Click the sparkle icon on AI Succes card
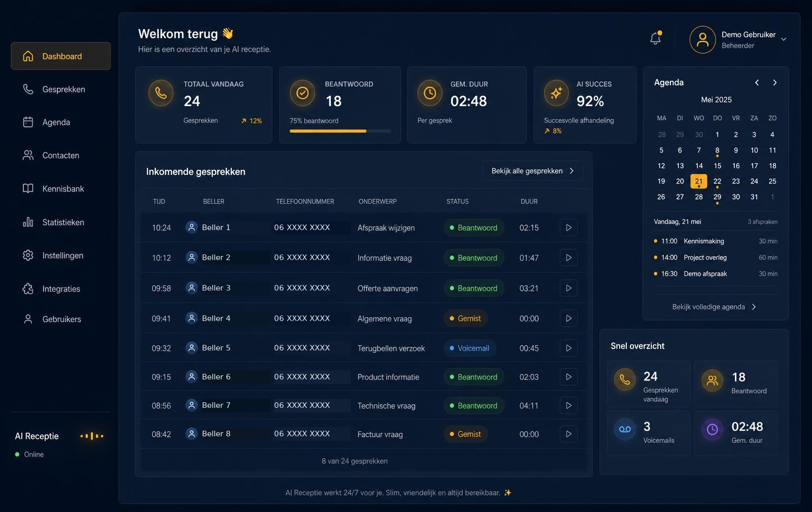 click(x=556, y=93)
